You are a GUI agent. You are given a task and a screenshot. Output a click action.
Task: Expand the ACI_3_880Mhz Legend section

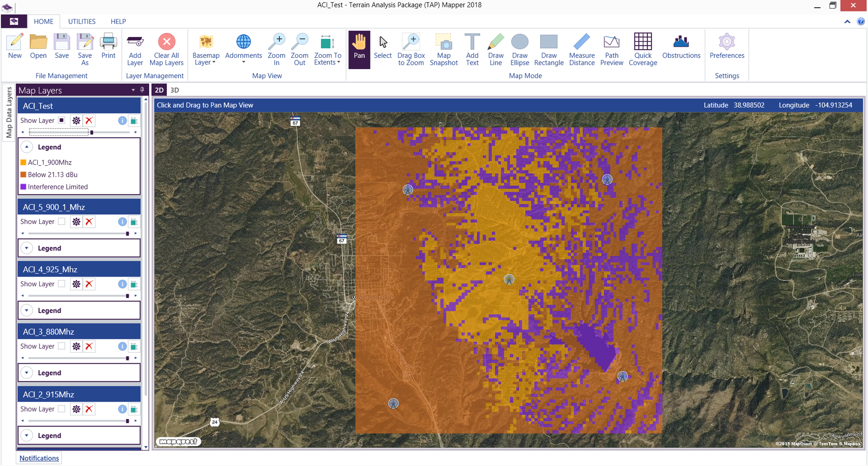(x=27, y=373)
